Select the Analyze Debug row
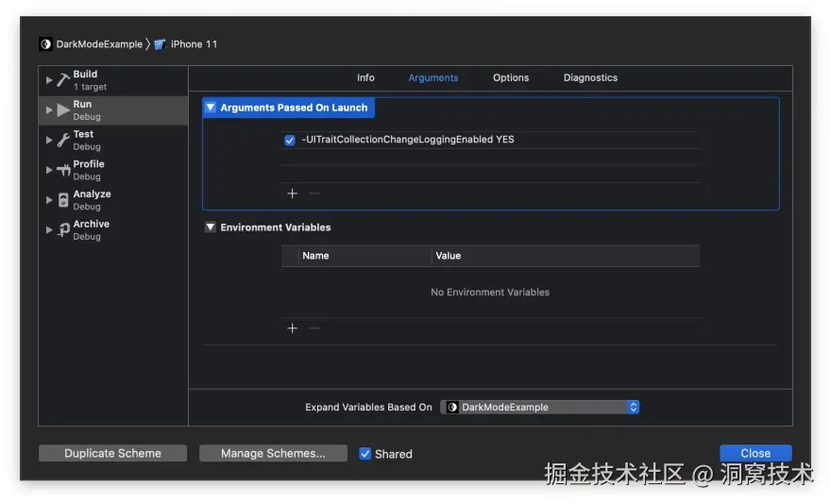Image resolution: width=831 pixels, height=504 pixels. [x=113, y=200]
